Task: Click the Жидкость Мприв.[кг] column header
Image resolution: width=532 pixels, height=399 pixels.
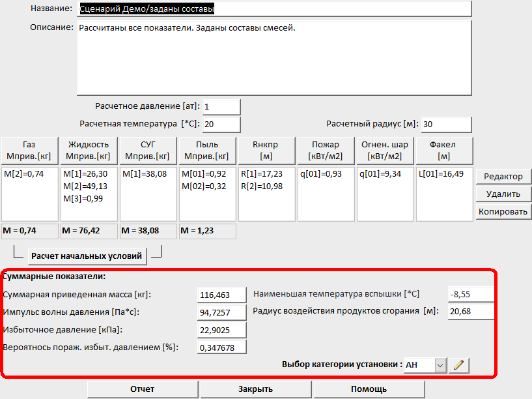Action: (x=89, y=151)
